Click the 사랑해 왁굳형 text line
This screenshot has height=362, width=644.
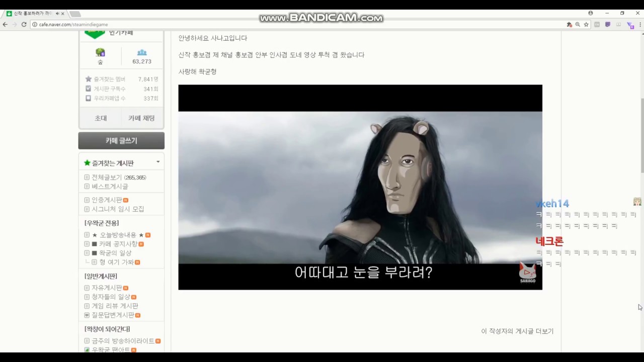(x=197, y=72)
